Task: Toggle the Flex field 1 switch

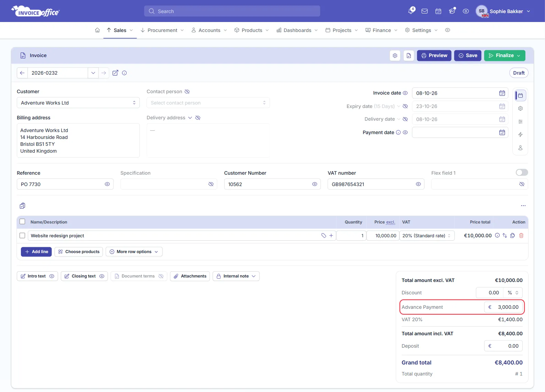Action: pos(522,173)
